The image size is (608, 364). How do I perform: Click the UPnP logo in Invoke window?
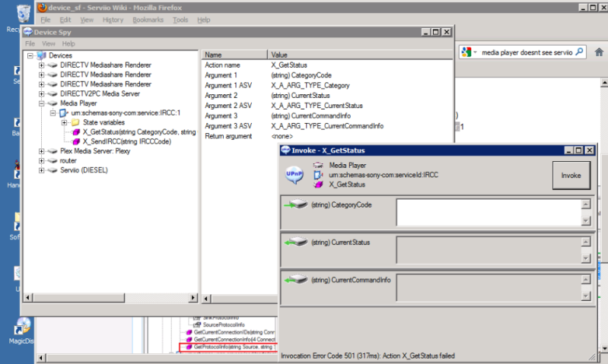coord(294,175)
